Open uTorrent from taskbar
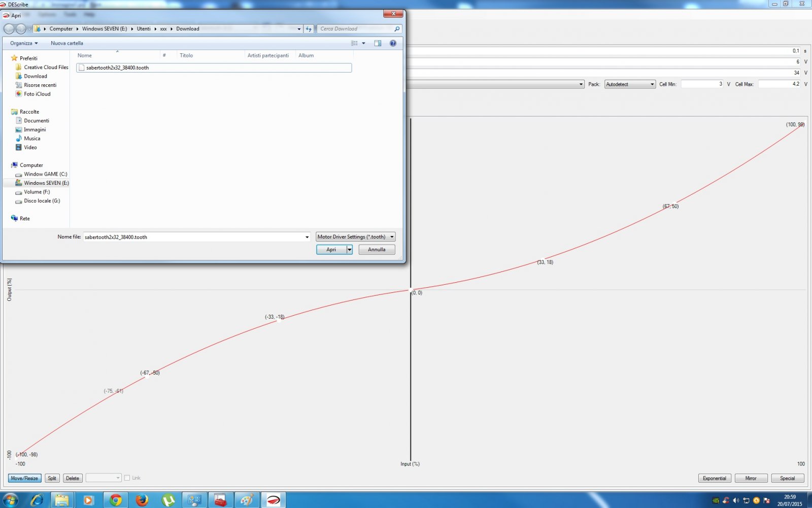The height and width of the screenshot is (508, 812). (168, 500)
